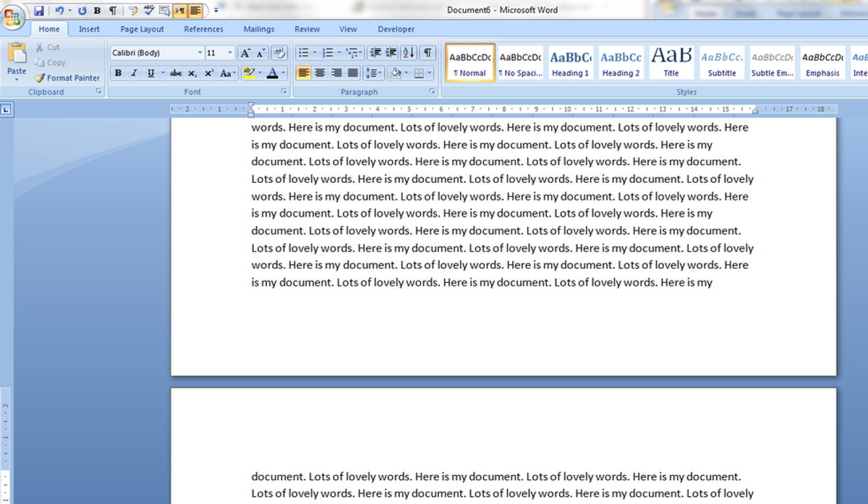This screenshot has height=504, width=868.
Task: Open the Calibri font name dropdown
Action: (201, 52)
